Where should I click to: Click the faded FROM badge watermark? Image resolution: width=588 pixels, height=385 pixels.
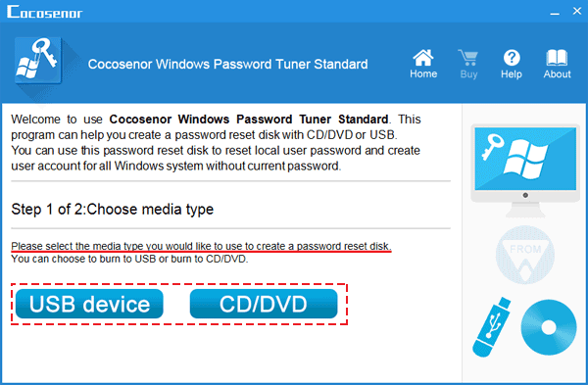click(x=525, y=255)
